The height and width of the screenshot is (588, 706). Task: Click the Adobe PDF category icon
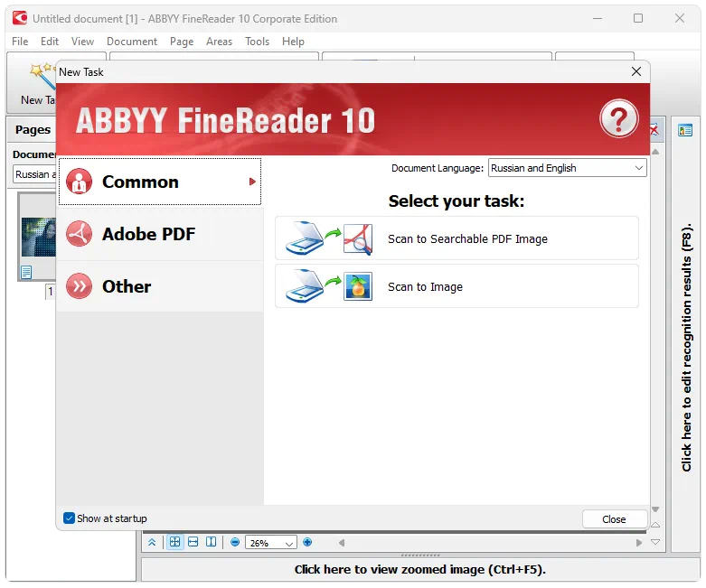click(80, 234)
